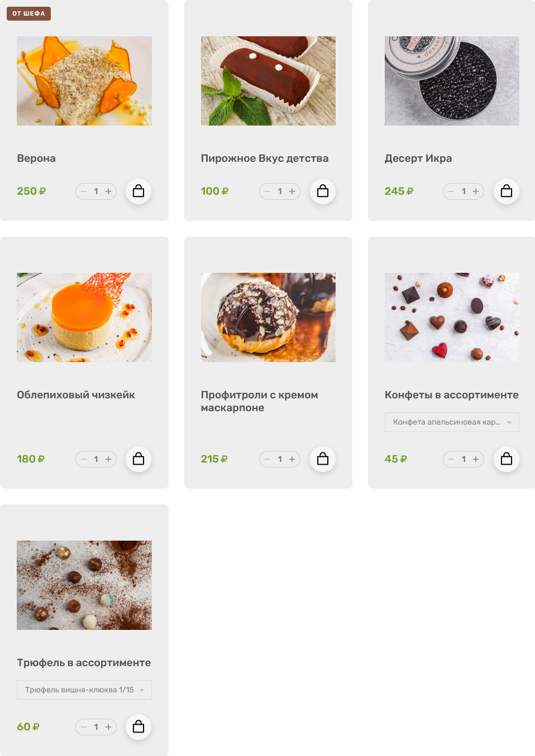Increase Верона quantity with plus
Image resolution: width=535 pixels, height=756 pixels.
click(x=108, y=191)
